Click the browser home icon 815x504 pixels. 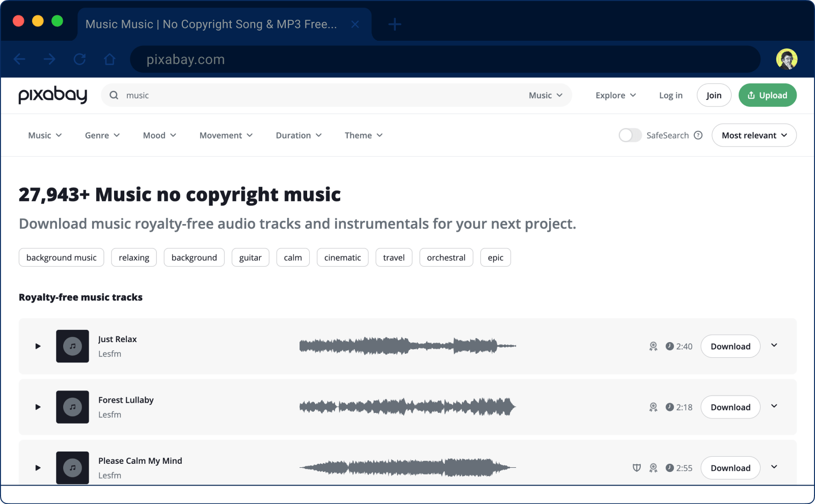point(109,59)
